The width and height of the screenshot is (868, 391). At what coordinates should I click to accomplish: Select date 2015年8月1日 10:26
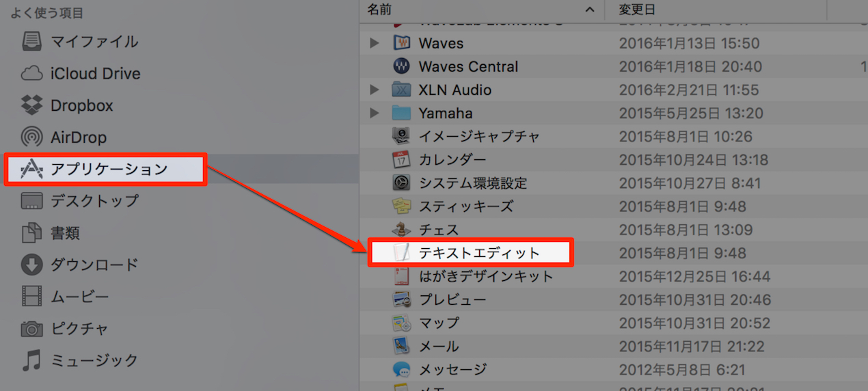(x=686, y=136)
